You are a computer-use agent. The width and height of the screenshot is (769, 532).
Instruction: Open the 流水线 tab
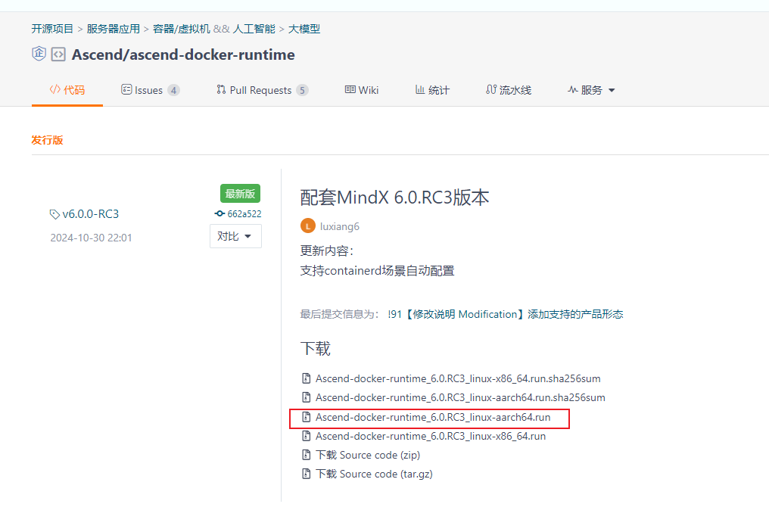pyautogui.click(x=509, y=90)
